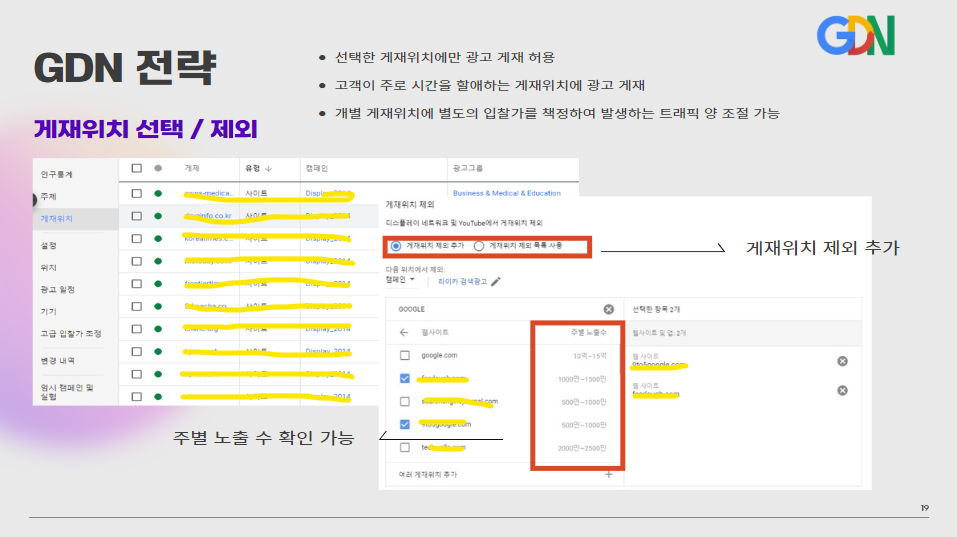Click the 게재 column header

pos(192,168)
